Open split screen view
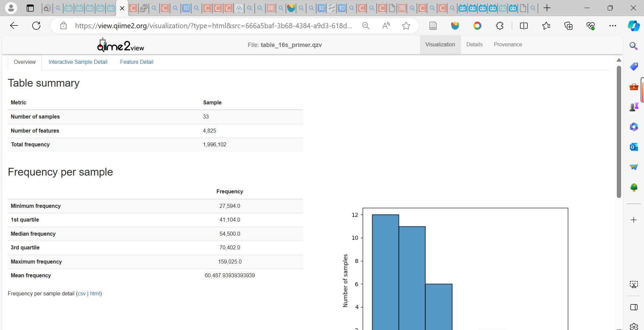Screen dimensions: 644x330 point(524,26)
